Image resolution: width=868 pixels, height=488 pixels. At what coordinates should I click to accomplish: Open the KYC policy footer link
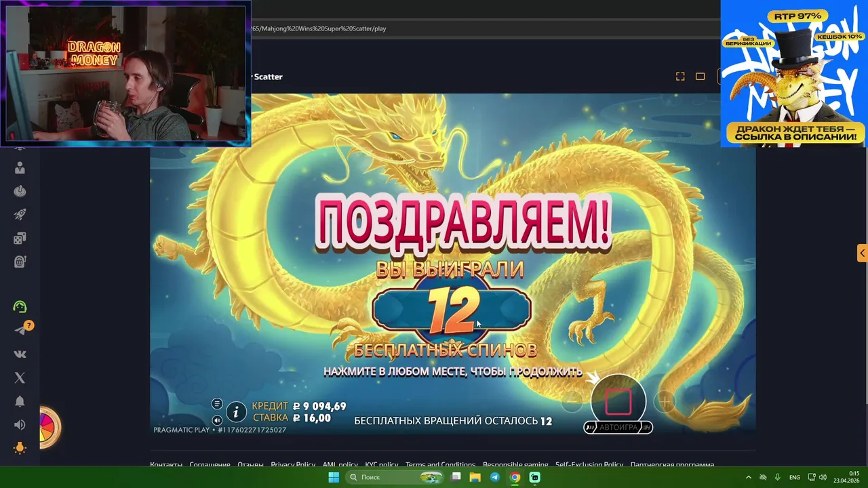(381, 465)
